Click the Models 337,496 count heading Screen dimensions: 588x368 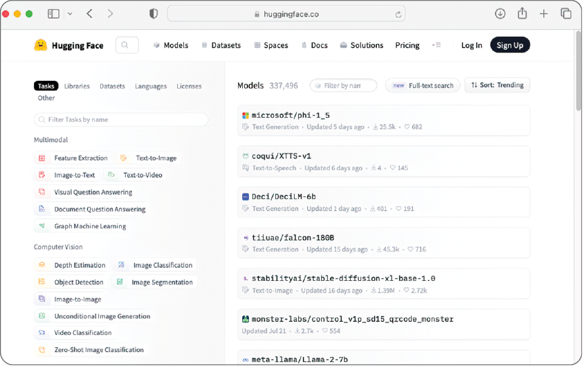point(268,86)
